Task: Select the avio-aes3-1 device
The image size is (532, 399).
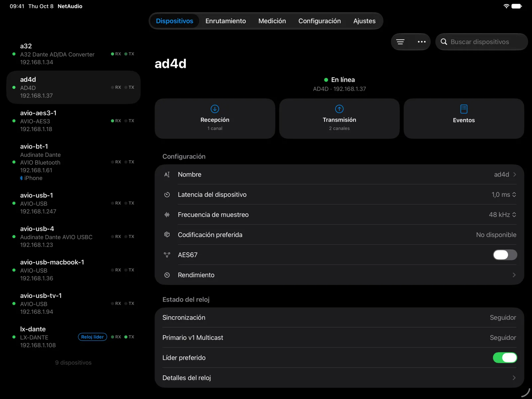Action: [73, 121]
